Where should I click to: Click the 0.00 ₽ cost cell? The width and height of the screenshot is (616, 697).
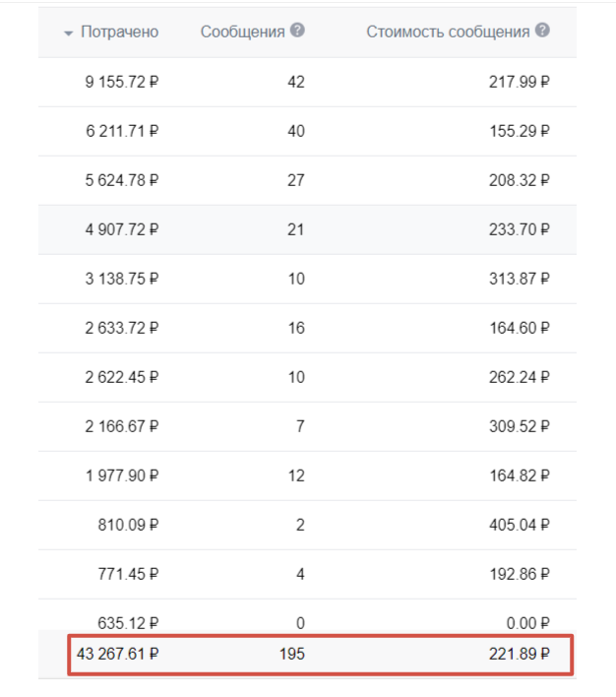pyautogui.click(x=525, y=622)
